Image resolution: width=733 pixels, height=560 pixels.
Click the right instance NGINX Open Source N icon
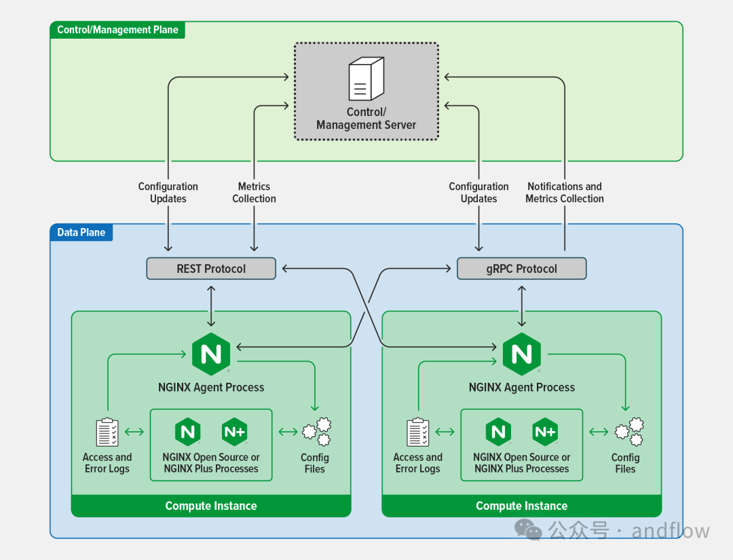coord(498,432)
